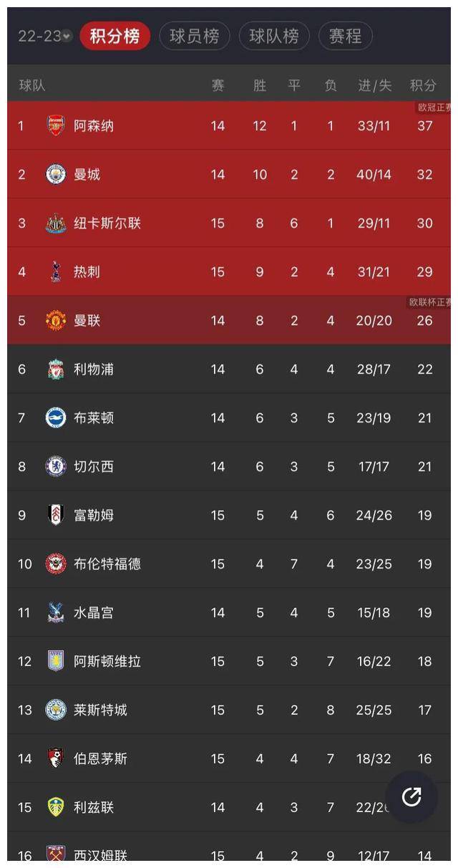This screenshot has height=868, width=458.
Task: Click the Tottenham crest icon
Action: pos(56,271)
